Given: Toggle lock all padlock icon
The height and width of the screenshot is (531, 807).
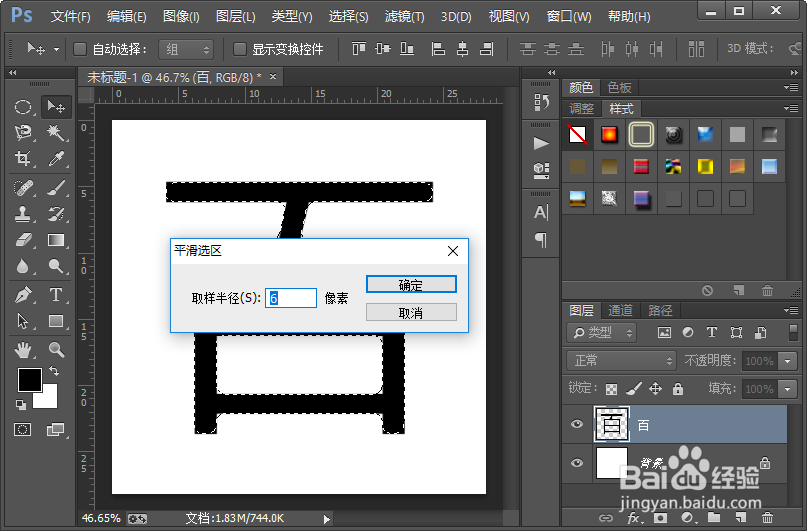Looking at the screenshot, I should [678, 389].
